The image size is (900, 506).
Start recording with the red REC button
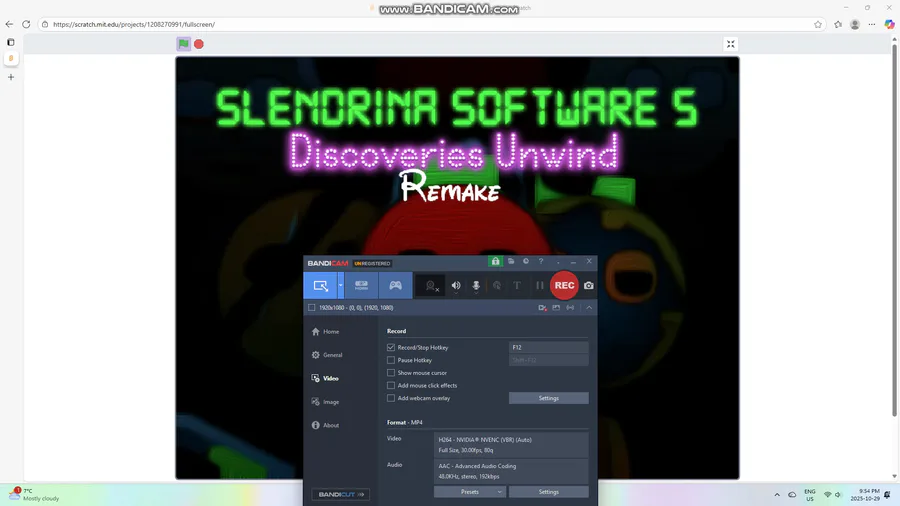click(x=564, y=285)
